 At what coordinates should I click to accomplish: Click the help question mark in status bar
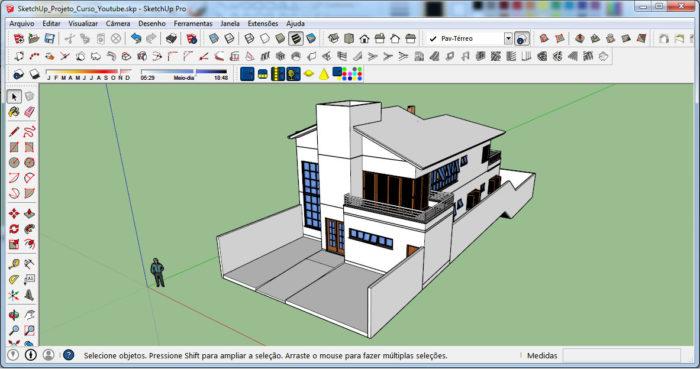coord(68,355)
